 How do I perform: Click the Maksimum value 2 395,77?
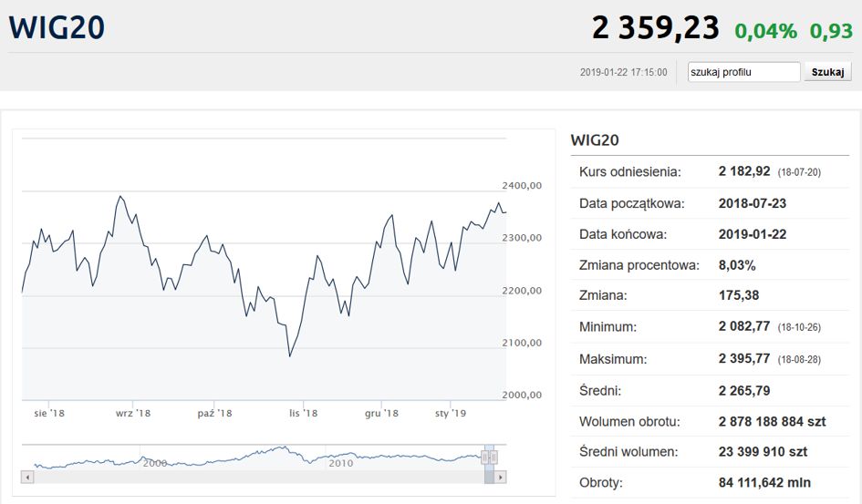pyautogui.click(x=744, y=359)
